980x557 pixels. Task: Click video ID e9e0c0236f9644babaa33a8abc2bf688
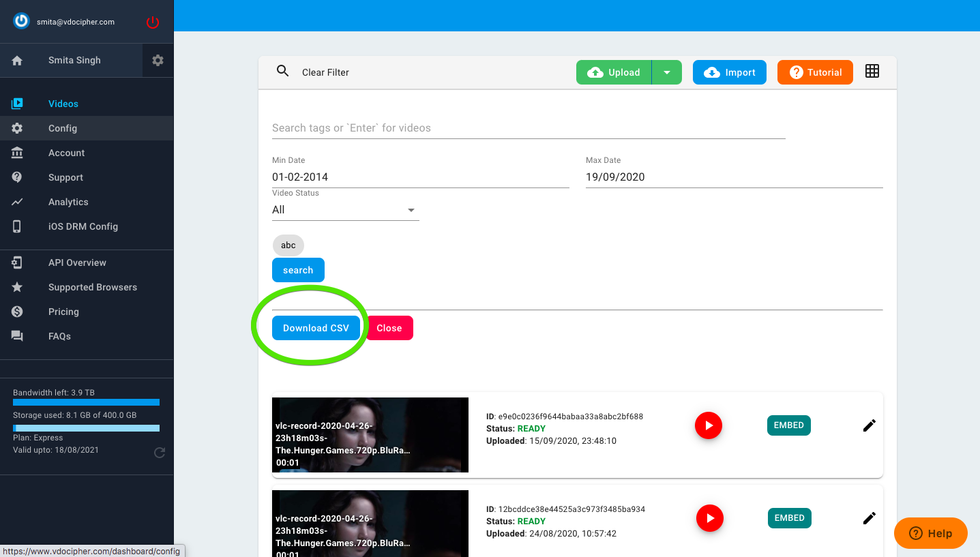(571, 417)
